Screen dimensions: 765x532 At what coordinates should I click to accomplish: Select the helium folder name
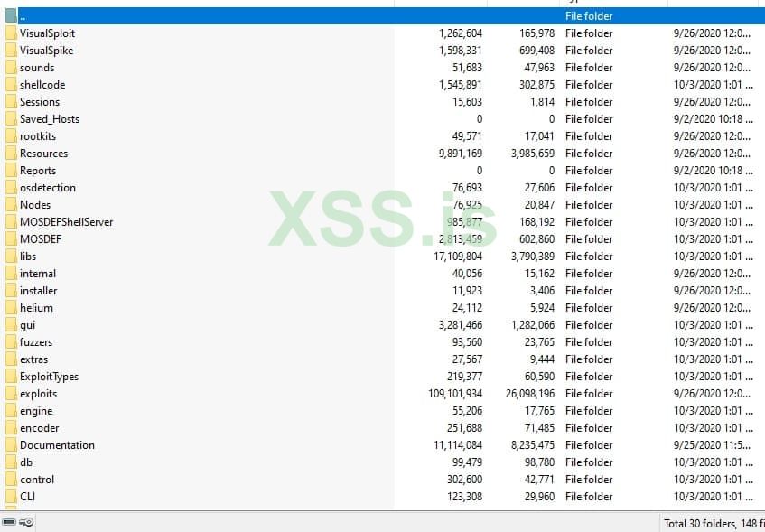(36, 307)
